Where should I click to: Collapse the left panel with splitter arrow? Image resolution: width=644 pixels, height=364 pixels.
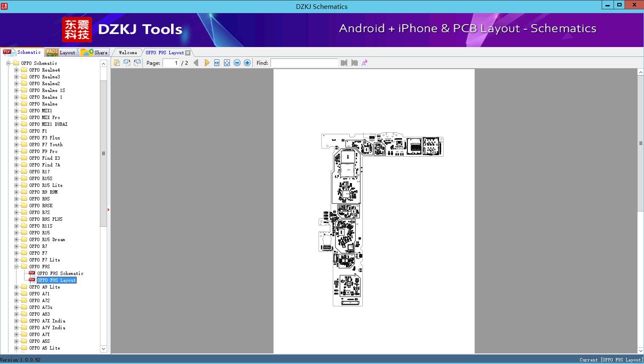click(x=108, y=209)
